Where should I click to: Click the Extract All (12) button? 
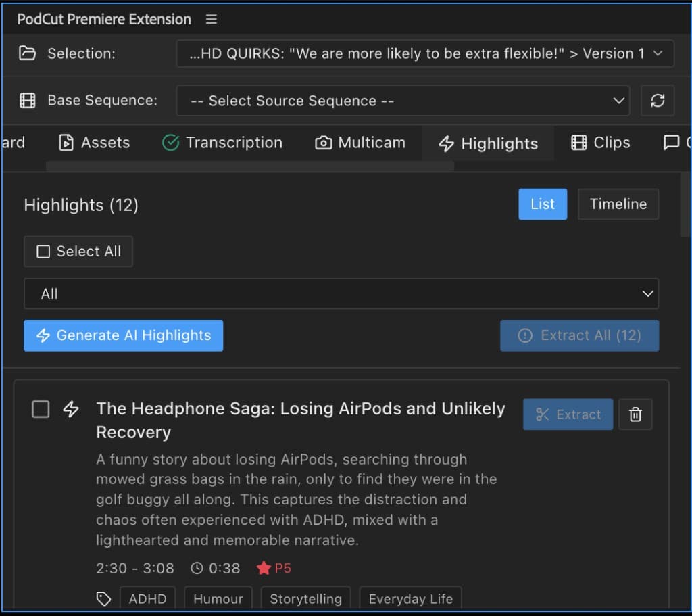click(579, 335)
